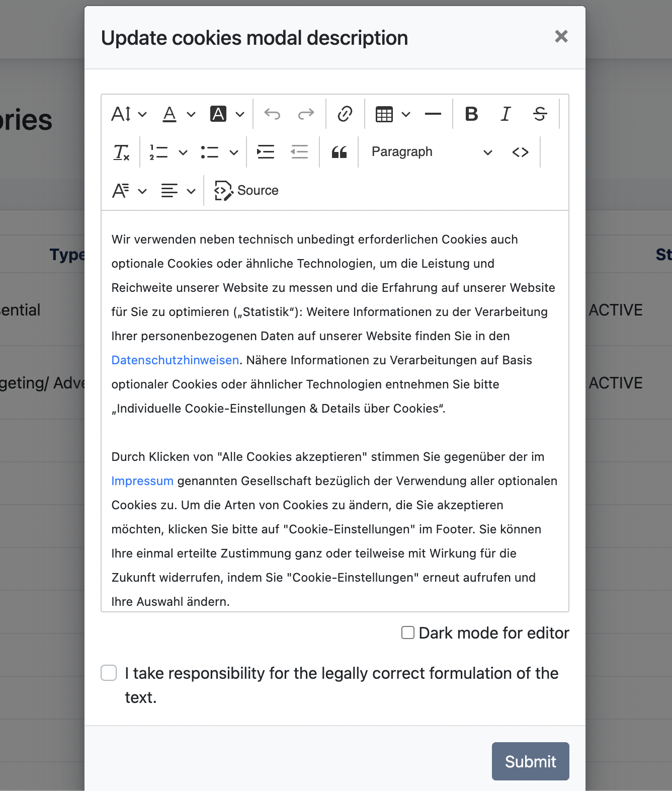The width and height of the screenshot is (672, 791).
Task: Remove text formatting
Action: click(x=121, y=152)
